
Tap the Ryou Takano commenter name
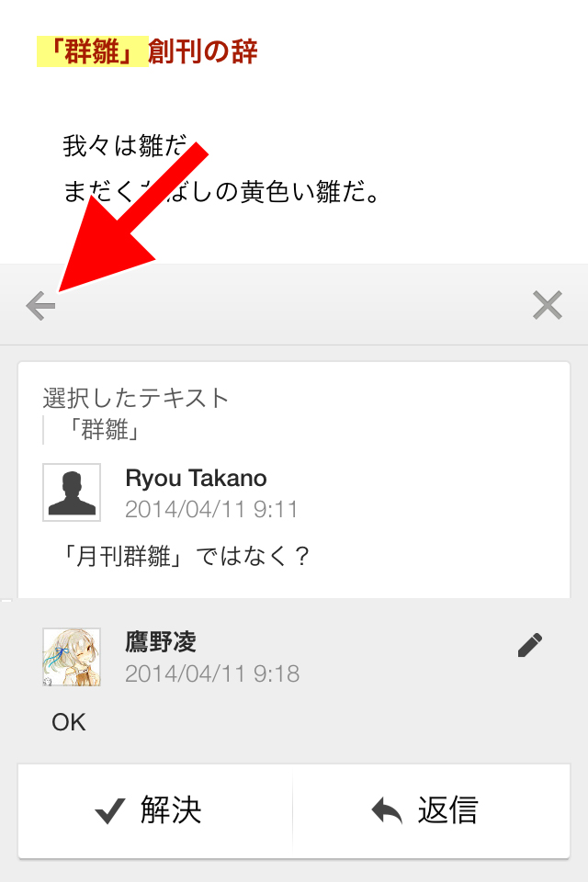point(196,478)
